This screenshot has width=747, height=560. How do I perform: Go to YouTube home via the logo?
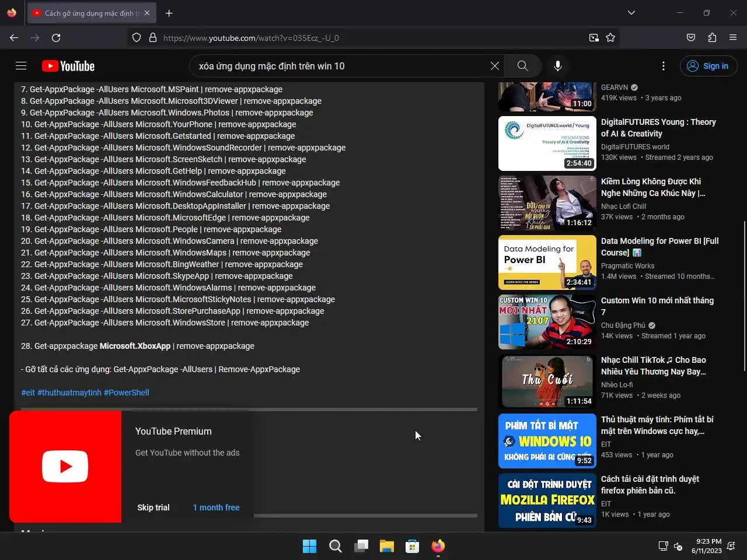(68, 66)
